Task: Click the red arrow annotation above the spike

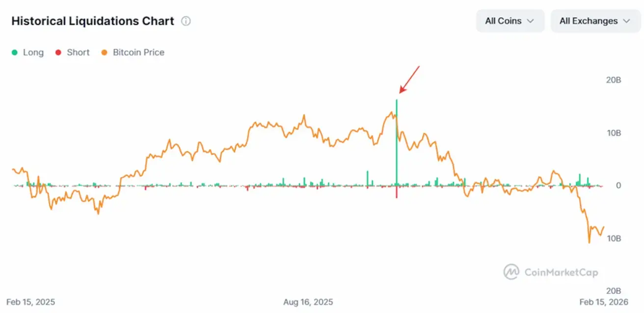Action: pos(409,79)
